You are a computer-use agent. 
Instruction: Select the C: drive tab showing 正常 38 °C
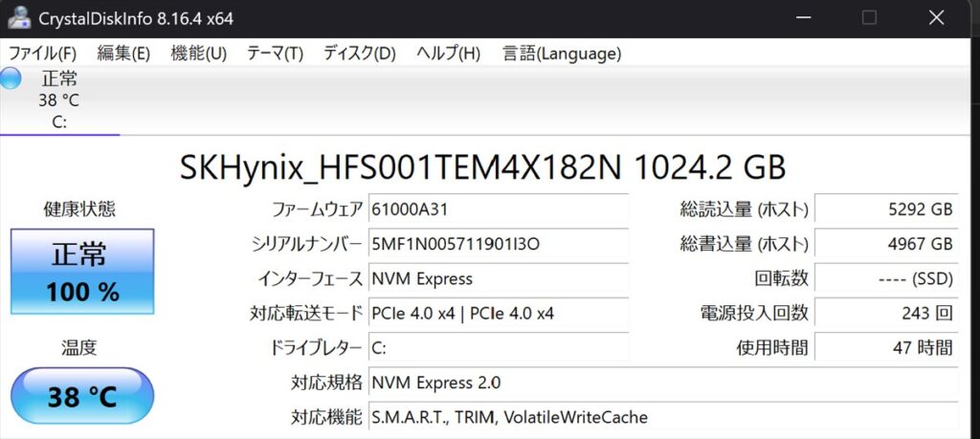pyautogui.click(x=59, y=99)
